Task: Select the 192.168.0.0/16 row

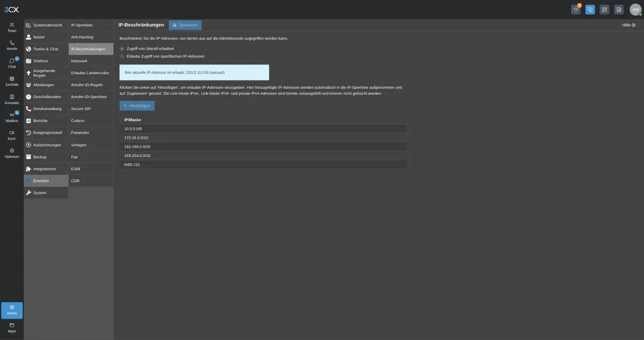Action: 263,147
